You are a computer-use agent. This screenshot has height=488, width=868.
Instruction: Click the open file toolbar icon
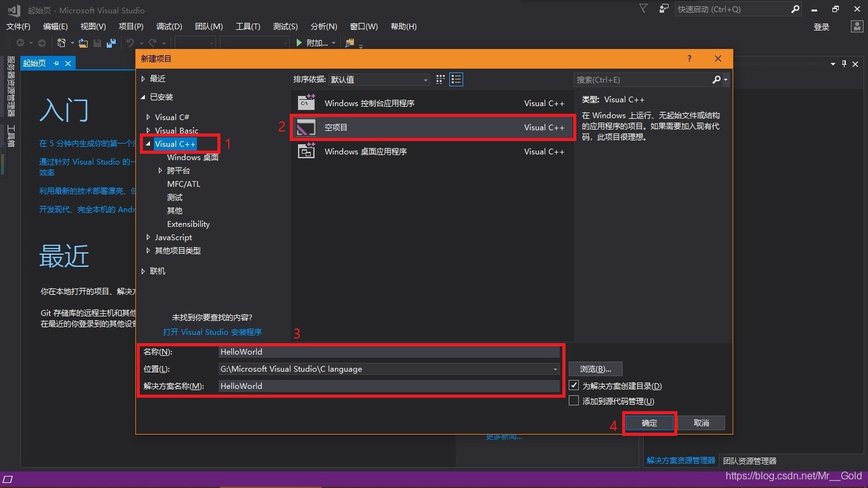point(83,43)
